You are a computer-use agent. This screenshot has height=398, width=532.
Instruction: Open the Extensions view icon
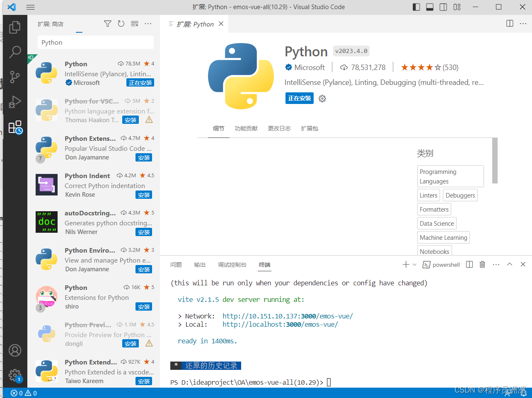pos(15,127)
